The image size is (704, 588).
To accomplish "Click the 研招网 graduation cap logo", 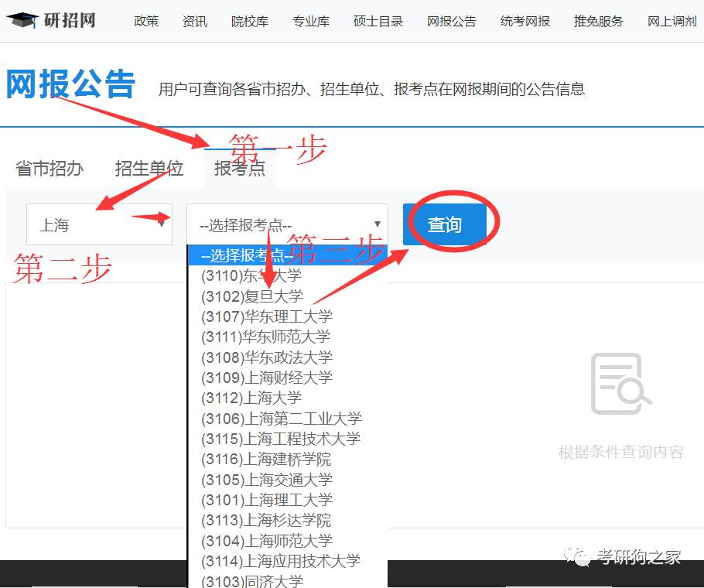I will (22, 20).
